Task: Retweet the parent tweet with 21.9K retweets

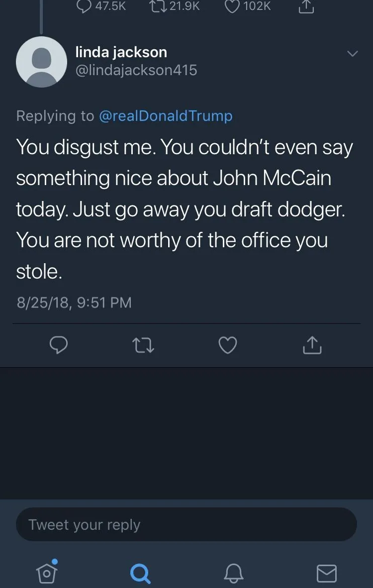Action: [157, 6]
